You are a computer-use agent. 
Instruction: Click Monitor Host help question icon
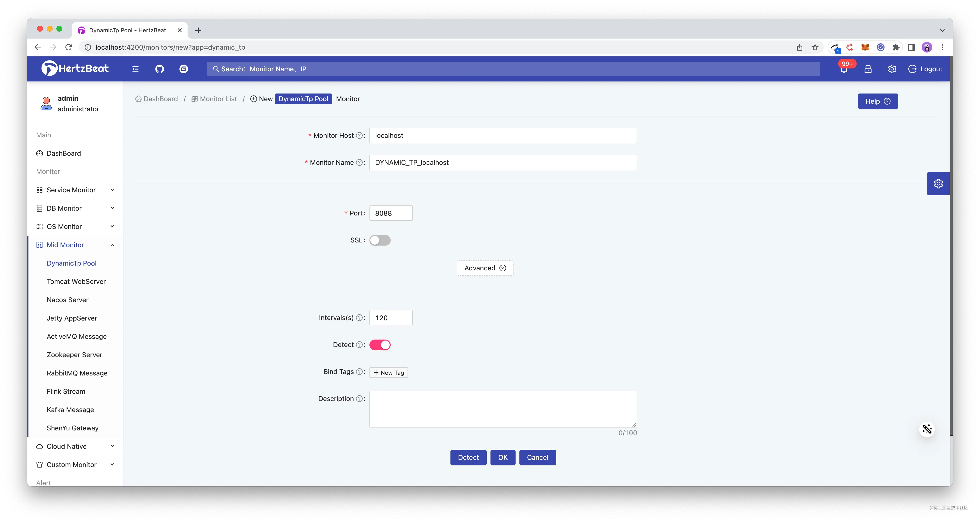359,136
